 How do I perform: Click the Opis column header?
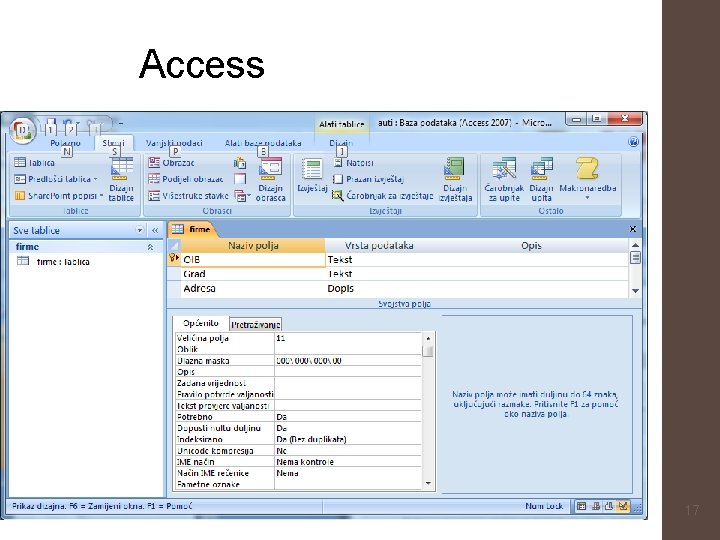(531, 246)
